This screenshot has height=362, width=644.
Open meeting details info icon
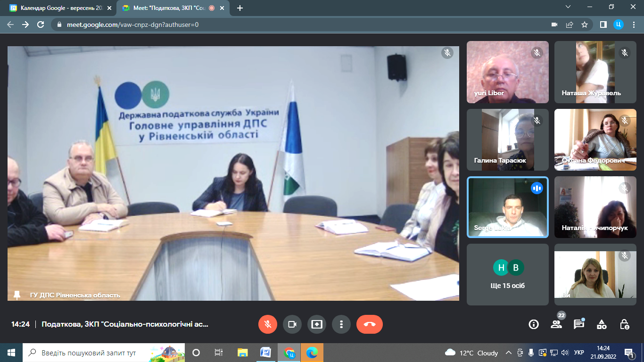534,324
